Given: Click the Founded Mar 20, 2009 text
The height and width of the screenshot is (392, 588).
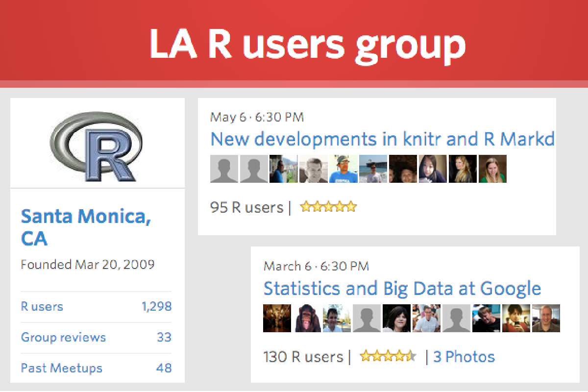Looking at the screenshot, I should 88,265.
